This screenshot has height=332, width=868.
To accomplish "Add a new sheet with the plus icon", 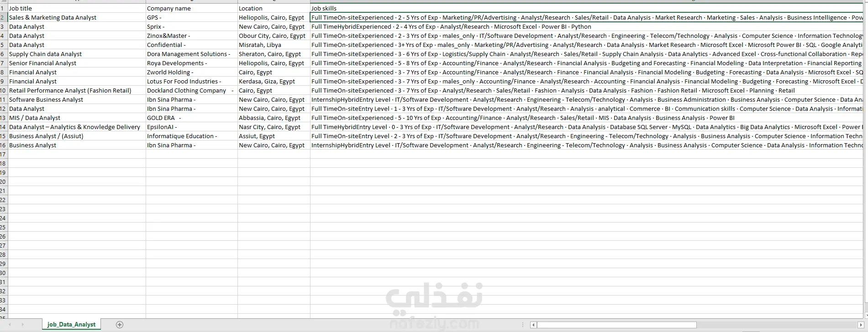I will click(x=120, y=325).
